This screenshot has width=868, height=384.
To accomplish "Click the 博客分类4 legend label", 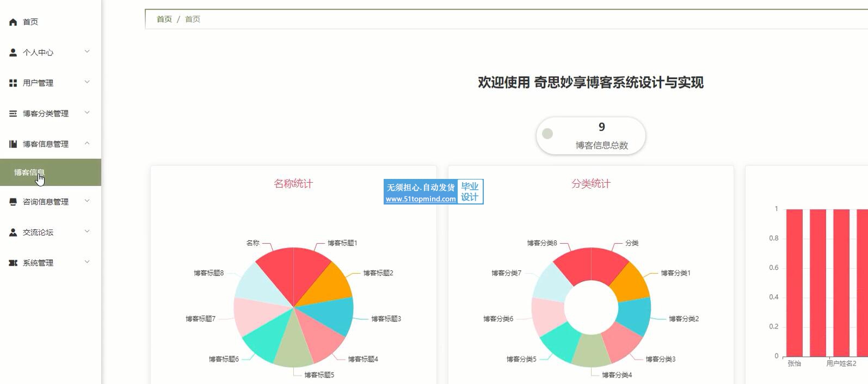I will pyautogui.click(x=617, y=375).
